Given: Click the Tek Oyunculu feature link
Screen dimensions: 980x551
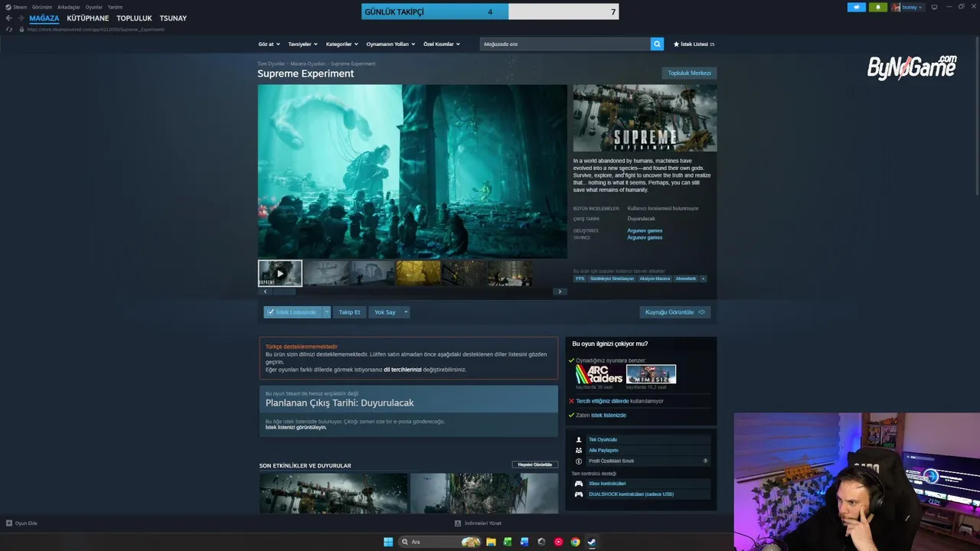Looking at the screenshot, I should (x=603, y=439).
